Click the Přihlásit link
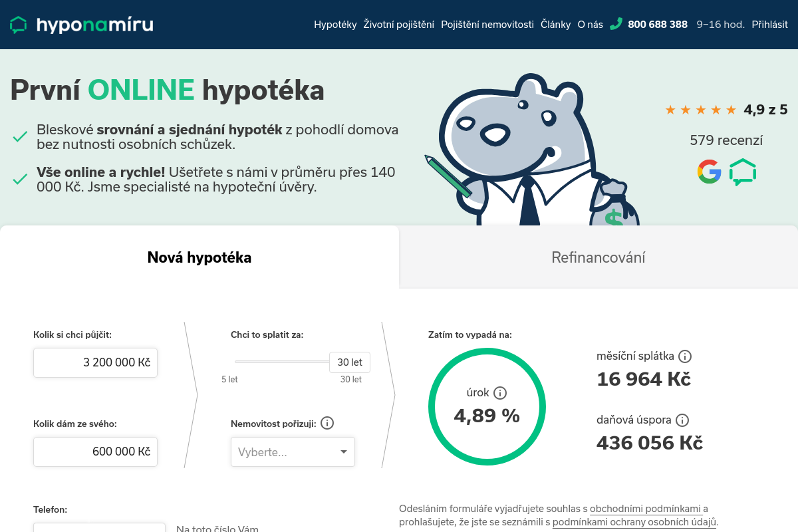Viewport: 798px width, 532px height. coord(769,25)
